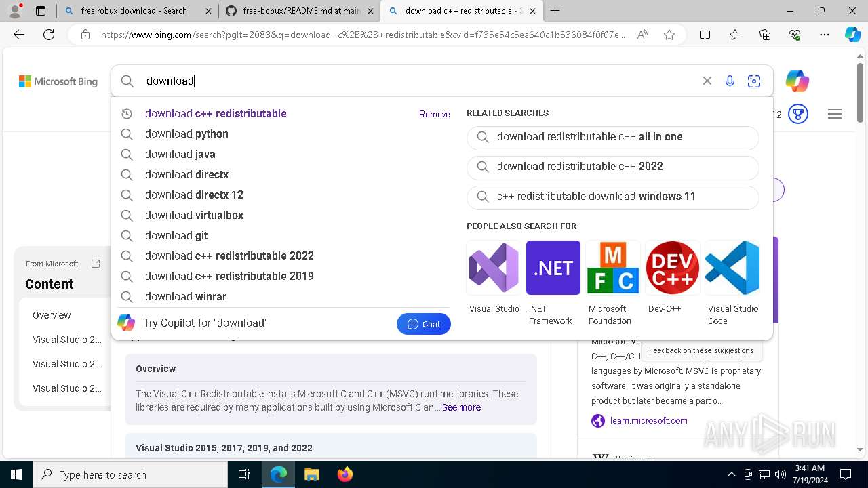Open the notifications action center
This screenshot has height=488, width=868.
tap(846, 474)
